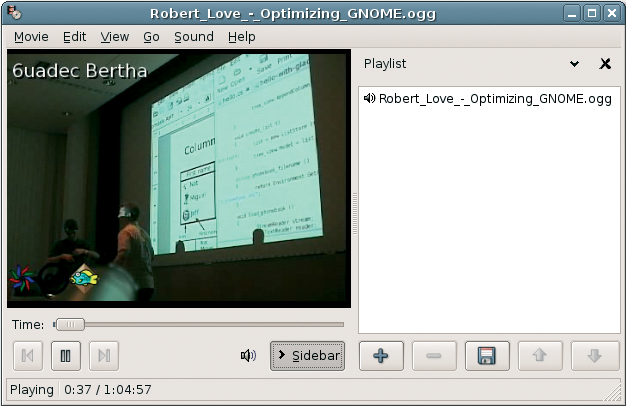Click the now-playing speaker icon in playlist

tap(369, 98)
